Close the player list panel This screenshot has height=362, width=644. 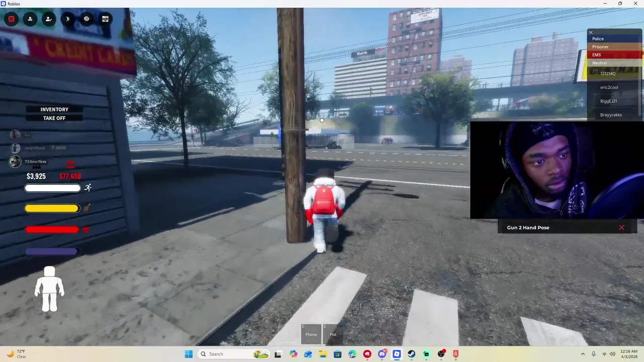pos(591,33)
